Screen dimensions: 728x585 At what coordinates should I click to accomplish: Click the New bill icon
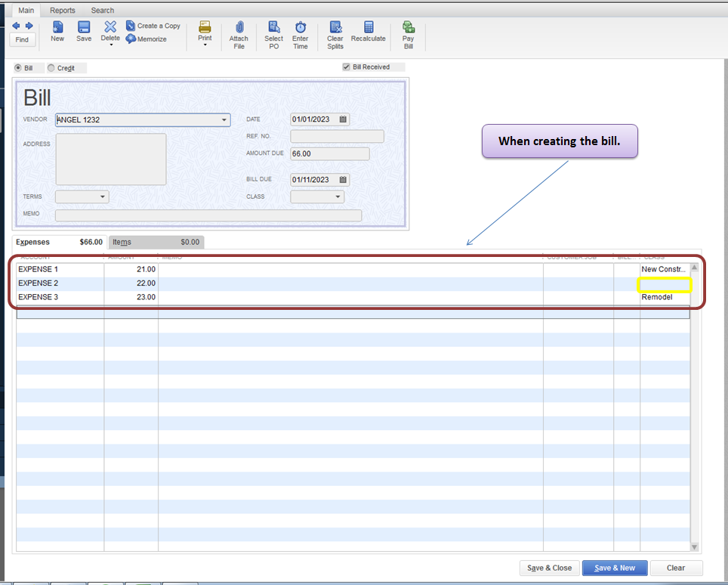57,28
